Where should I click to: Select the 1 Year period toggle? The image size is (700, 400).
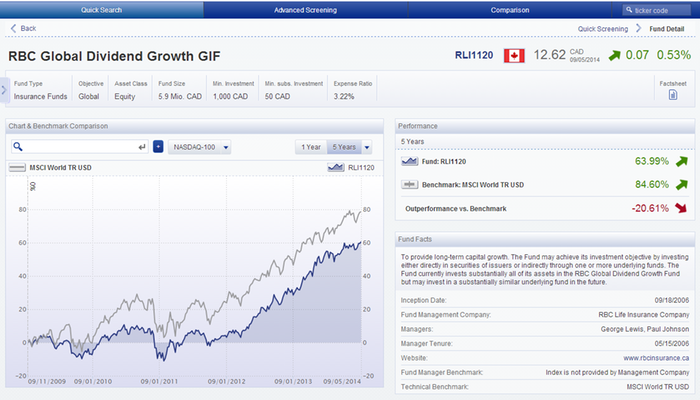click(311, 147)
